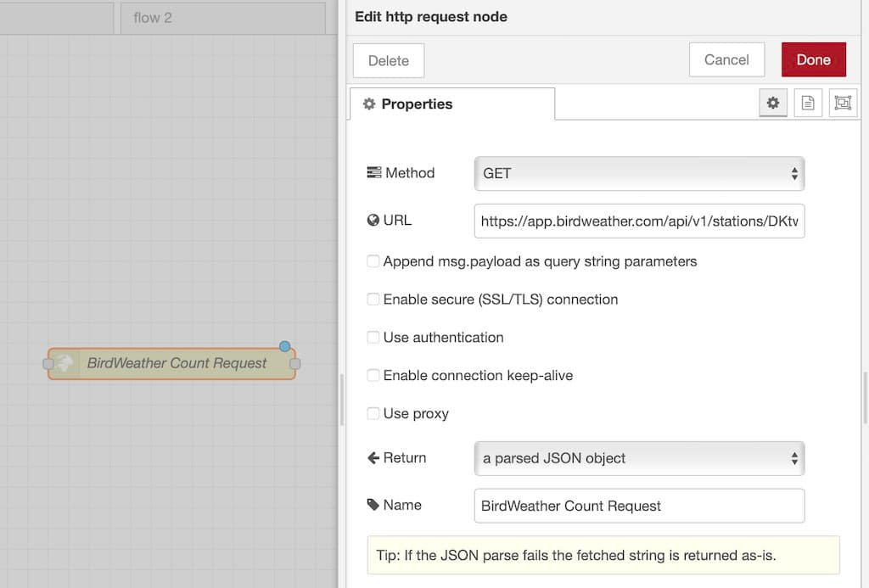
Task: Click the JSON parse tip text
Action: tap(576, 555)
